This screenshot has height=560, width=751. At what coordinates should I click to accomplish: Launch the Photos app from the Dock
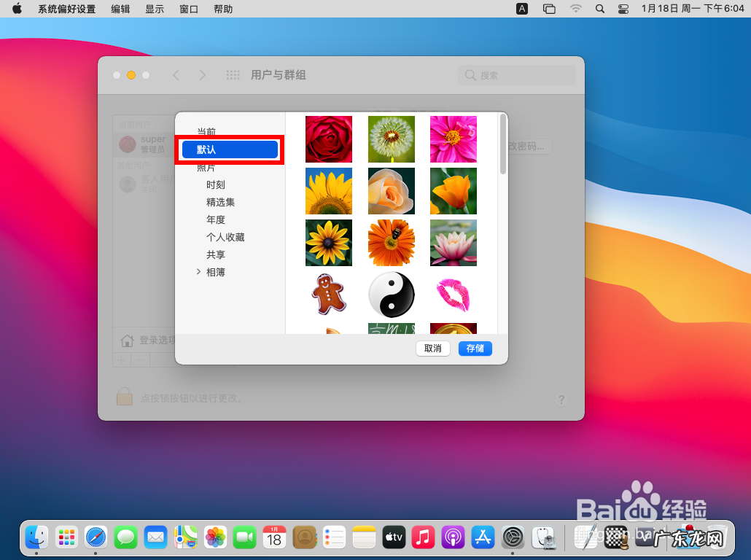(x=215, y=537)
